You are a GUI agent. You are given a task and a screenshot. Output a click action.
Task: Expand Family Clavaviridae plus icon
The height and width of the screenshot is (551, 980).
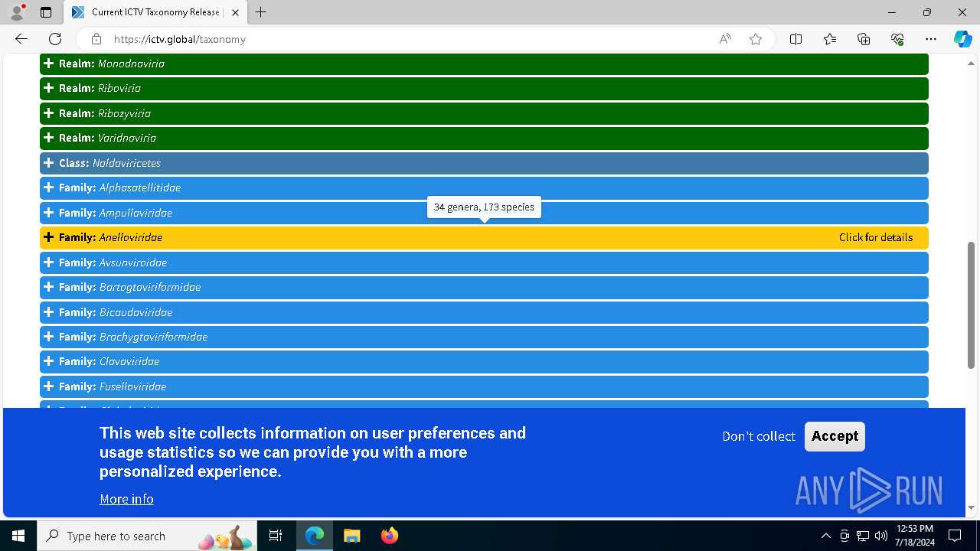click(x=49, y=361)
